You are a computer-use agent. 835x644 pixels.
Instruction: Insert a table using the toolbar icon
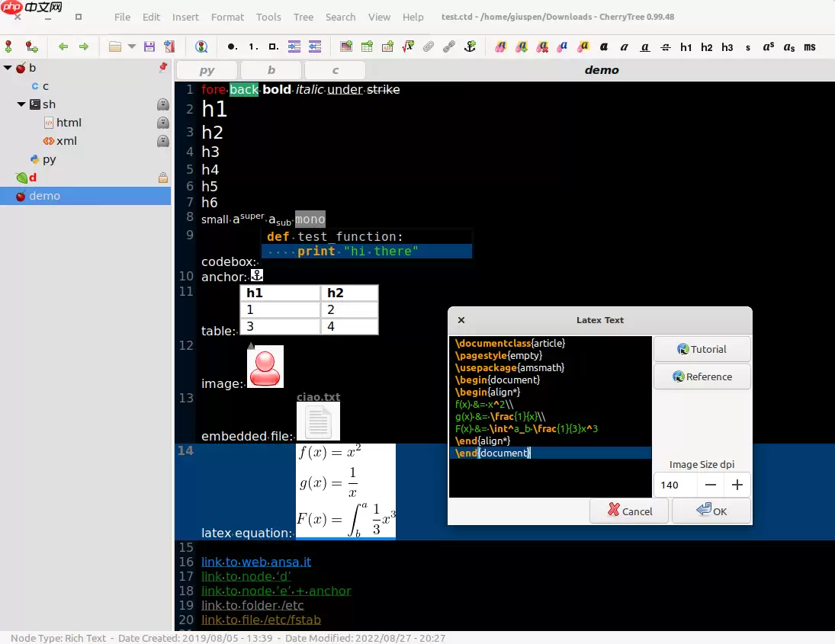click(368, 46)
